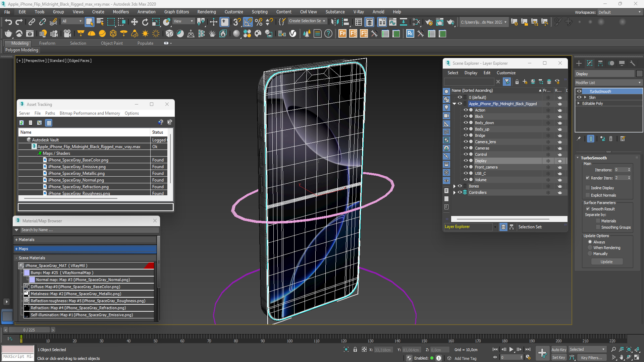Remove modifier with the trash icon
The height and width of the screenshot is (362, 644).
611,139
